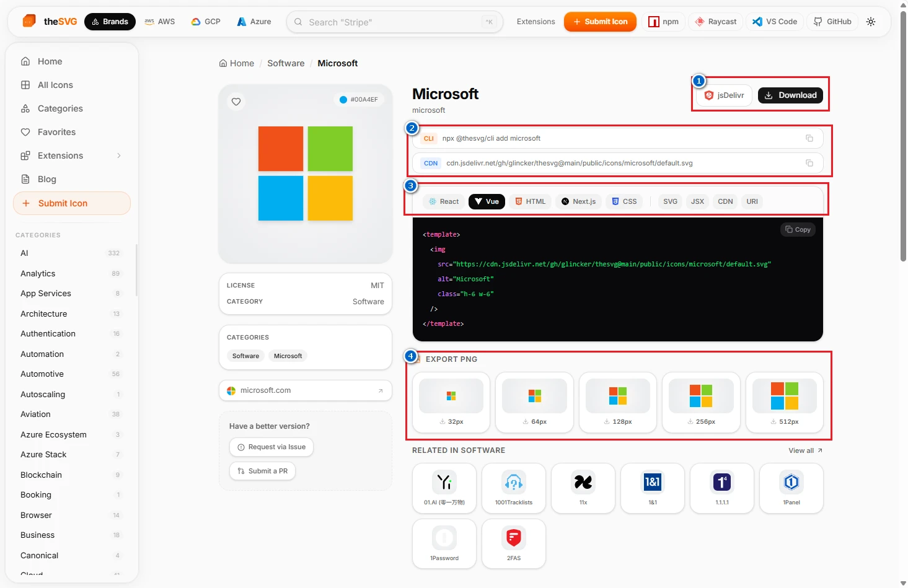Copy the CLI npx command
The height and width of the screenshot is (588, 908).
coord(809,138)
